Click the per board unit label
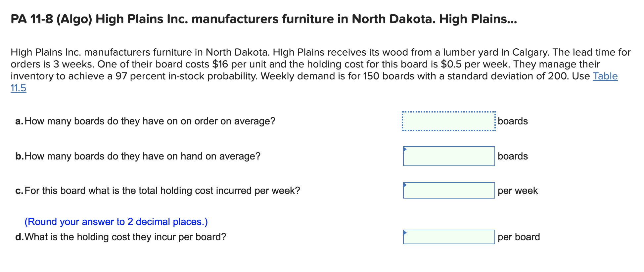The image size is (644, 272). tap(519, 237)
